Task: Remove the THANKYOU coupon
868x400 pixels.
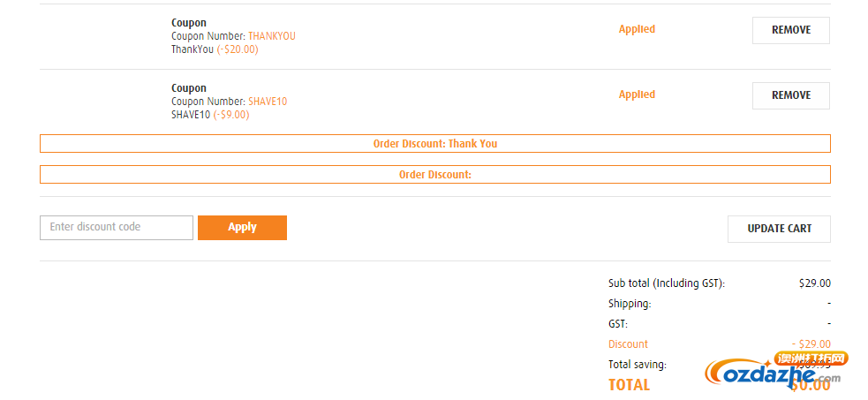Action: tap(790, 30)
